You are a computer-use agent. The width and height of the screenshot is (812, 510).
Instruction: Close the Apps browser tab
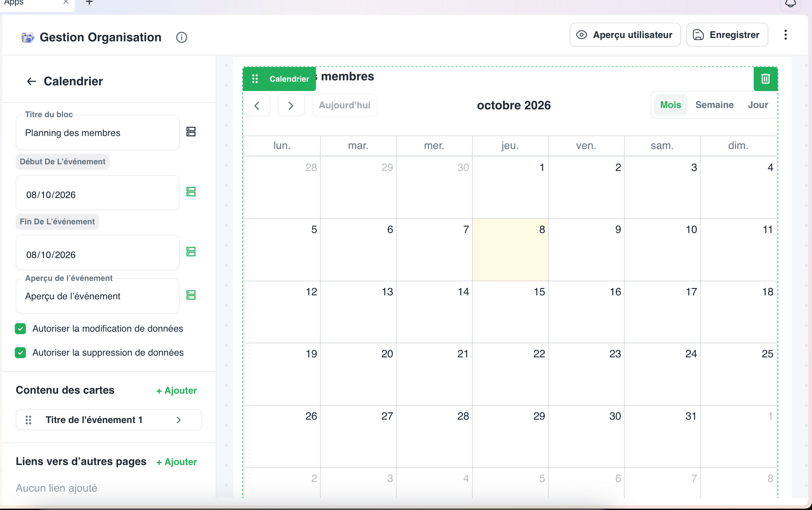click(66, 2)
